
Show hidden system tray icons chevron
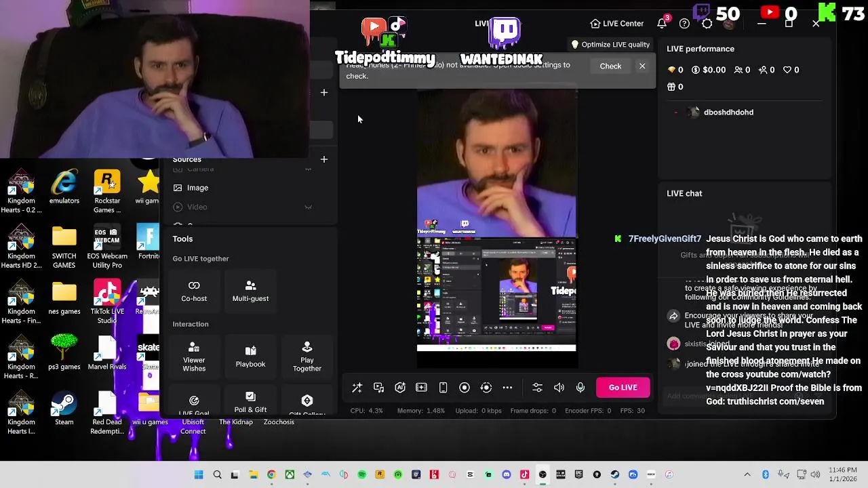click(747, 474)
